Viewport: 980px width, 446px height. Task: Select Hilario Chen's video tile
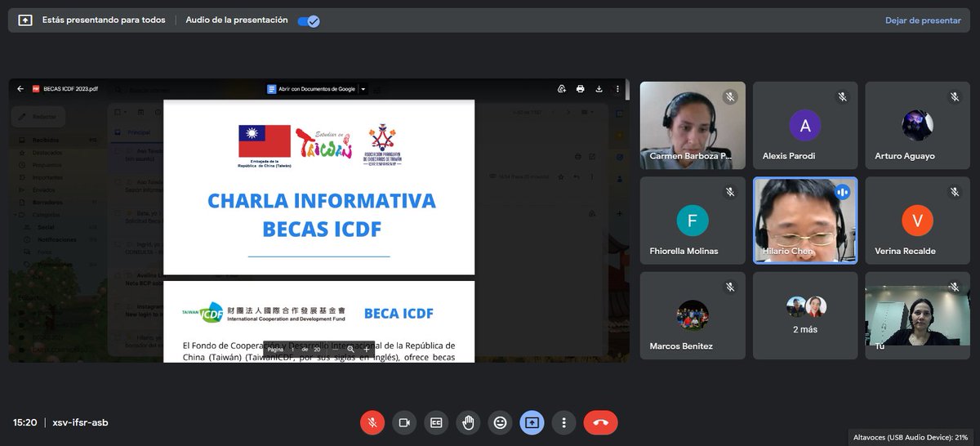coord(805,221)
